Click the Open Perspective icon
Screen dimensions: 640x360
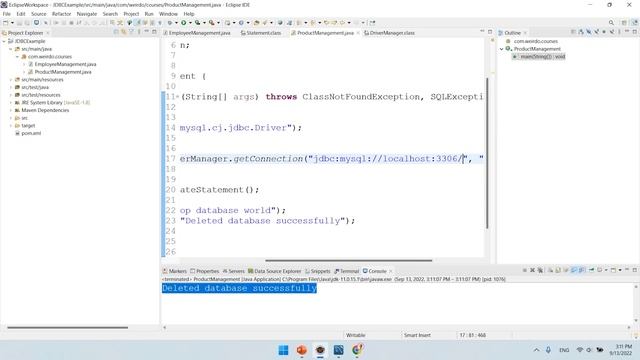click(x=624, y=22)
